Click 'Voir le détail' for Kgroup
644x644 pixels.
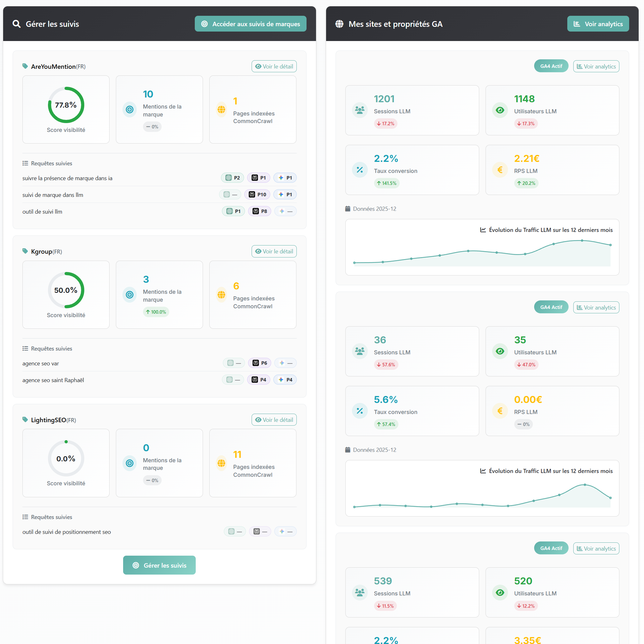pyautogui.click(x=274, y=251)
